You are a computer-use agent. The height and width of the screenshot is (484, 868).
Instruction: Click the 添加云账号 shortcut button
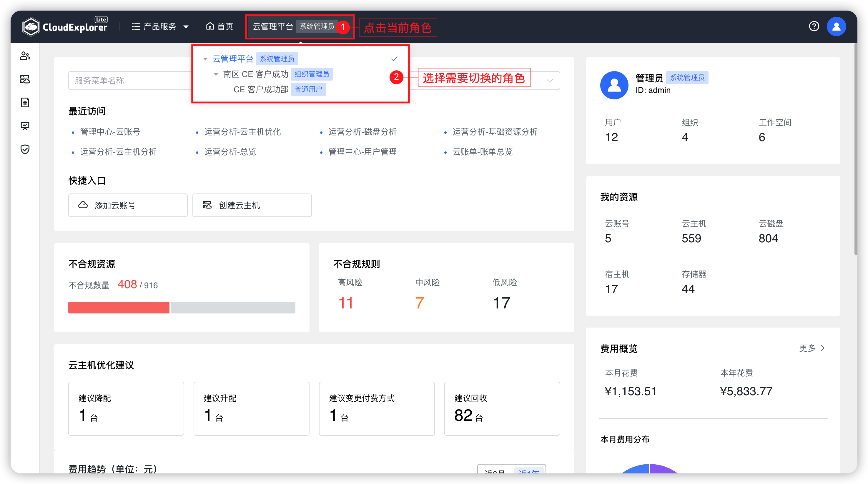[x=128, y=205]
